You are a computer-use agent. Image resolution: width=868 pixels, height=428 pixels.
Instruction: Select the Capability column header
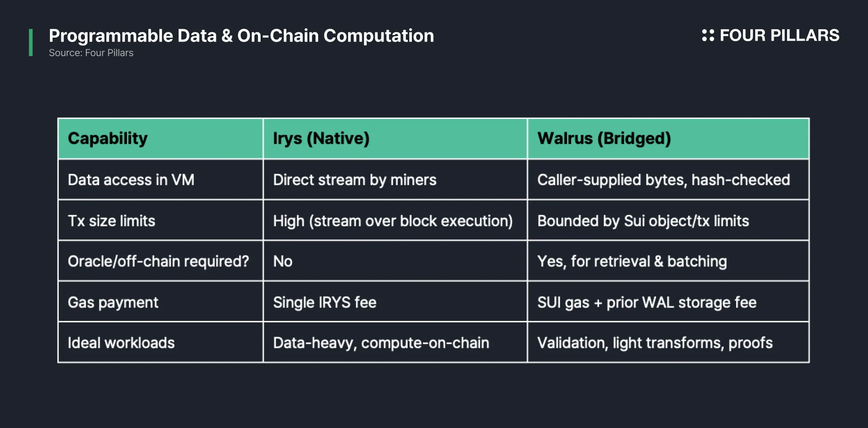click(161, 139)
